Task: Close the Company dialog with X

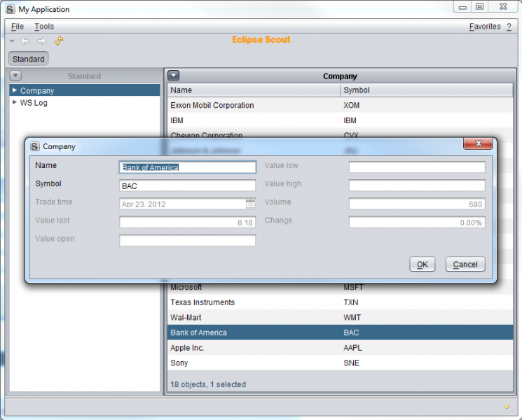Action: 479,143
